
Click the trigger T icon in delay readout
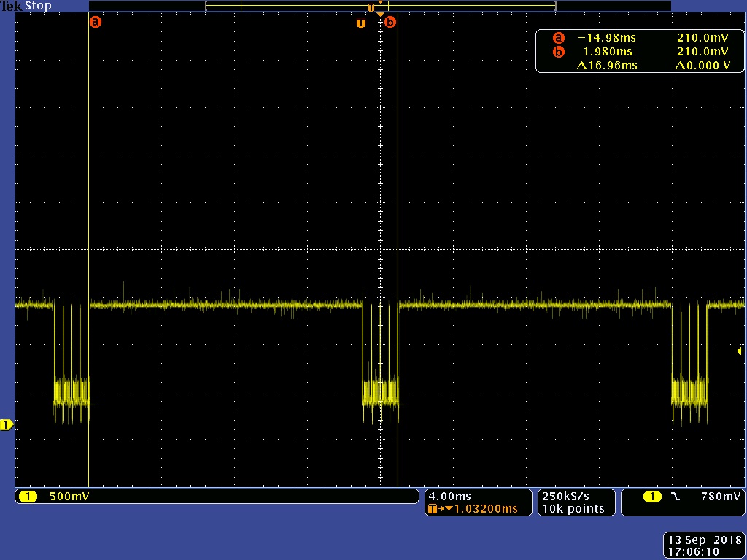pyautogui.click(x=433, y=509)
